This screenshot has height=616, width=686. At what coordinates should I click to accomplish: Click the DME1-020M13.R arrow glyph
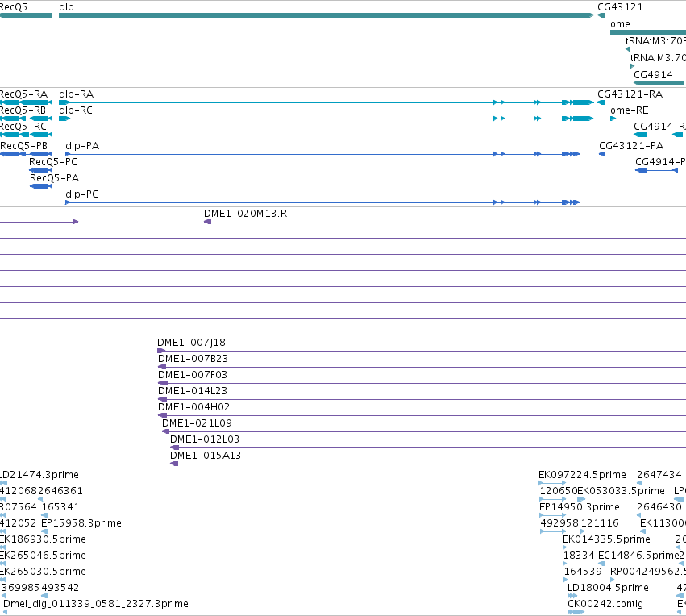(x=208, y=222)
